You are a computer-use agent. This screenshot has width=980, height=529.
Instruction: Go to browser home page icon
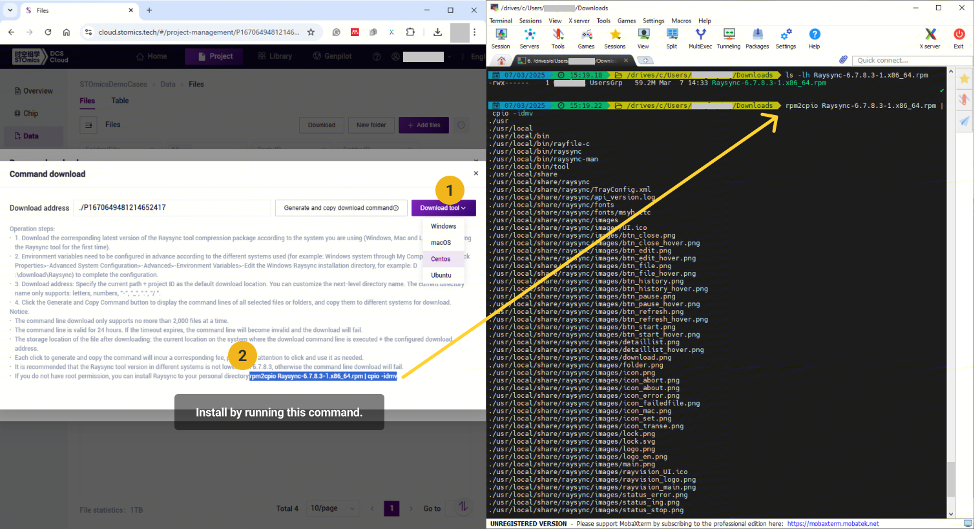(x=67, y=32)
